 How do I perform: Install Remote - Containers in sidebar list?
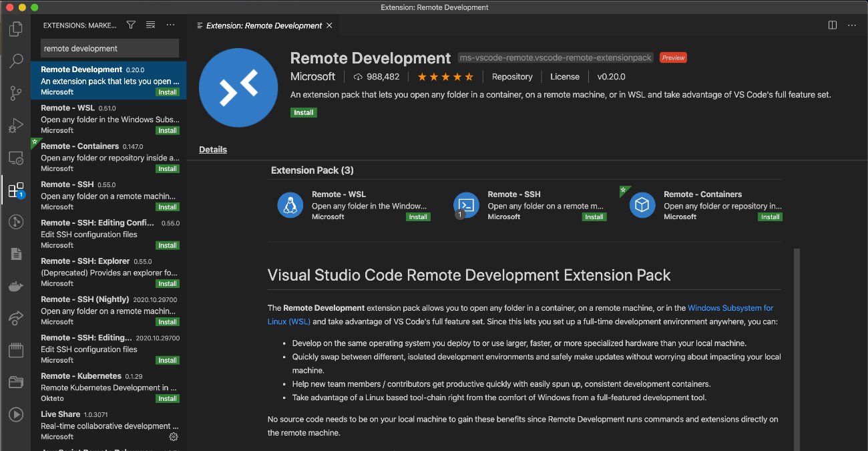tap(168, 169)
